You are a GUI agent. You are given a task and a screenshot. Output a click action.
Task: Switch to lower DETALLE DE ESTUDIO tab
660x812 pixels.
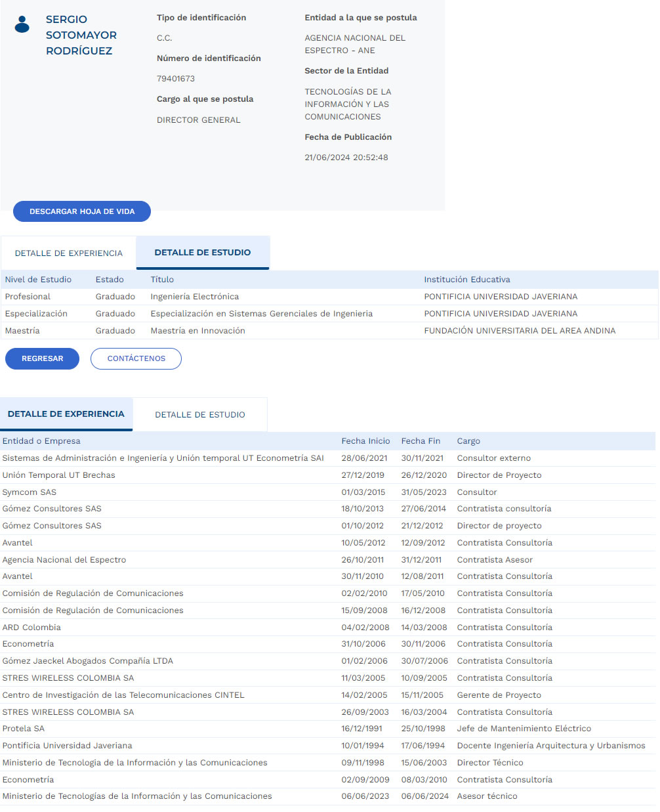200,415
